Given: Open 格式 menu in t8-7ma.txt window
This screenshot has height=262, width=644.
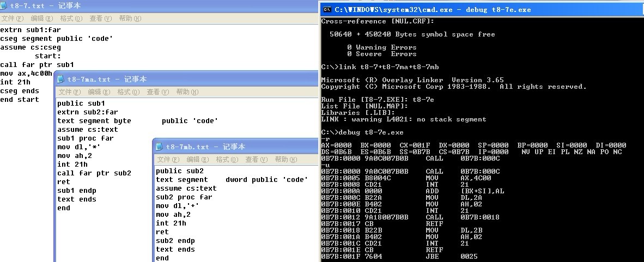Looking at the screenshot, I should click(x=128, y=92).
